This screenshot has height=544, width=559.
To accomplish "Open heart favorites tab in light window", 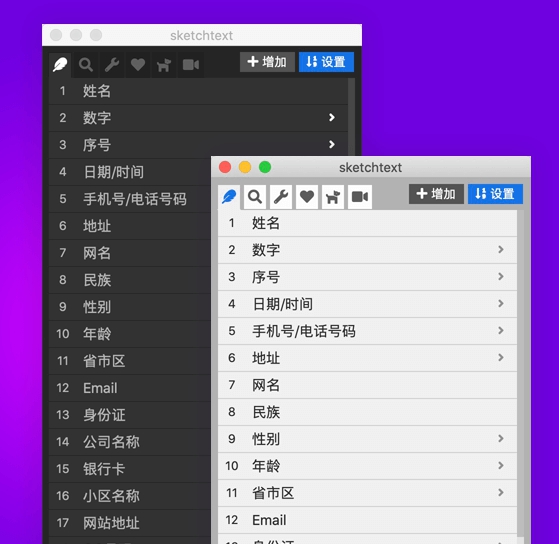I will pyautogui.click(x=307, y=196).
